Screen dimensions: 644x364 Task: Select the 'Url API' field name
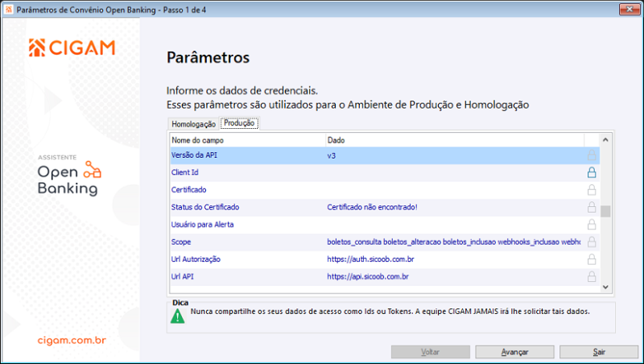pos(183,276)
